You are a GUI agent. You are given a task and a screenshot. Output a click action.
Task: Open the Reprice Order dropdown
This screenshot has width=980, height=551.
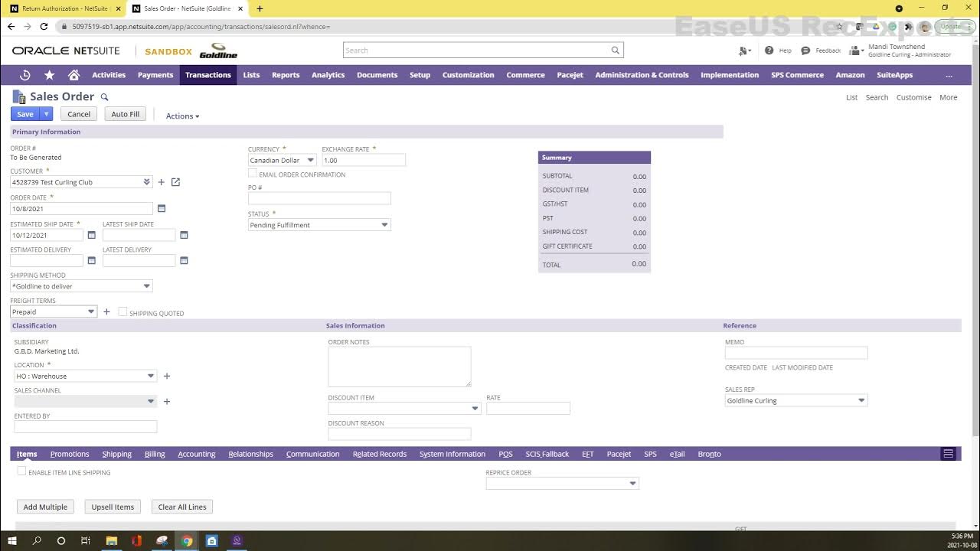(632, 483)
